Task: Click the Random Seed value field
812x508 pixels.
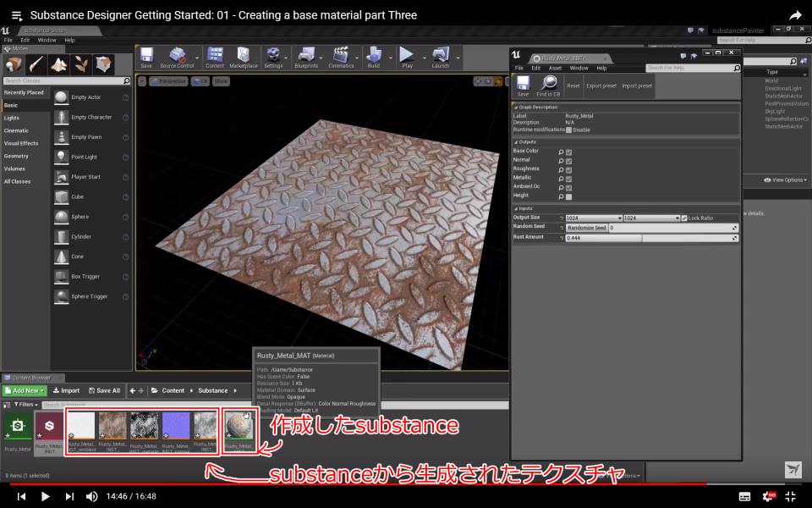Action: (673, 228)
